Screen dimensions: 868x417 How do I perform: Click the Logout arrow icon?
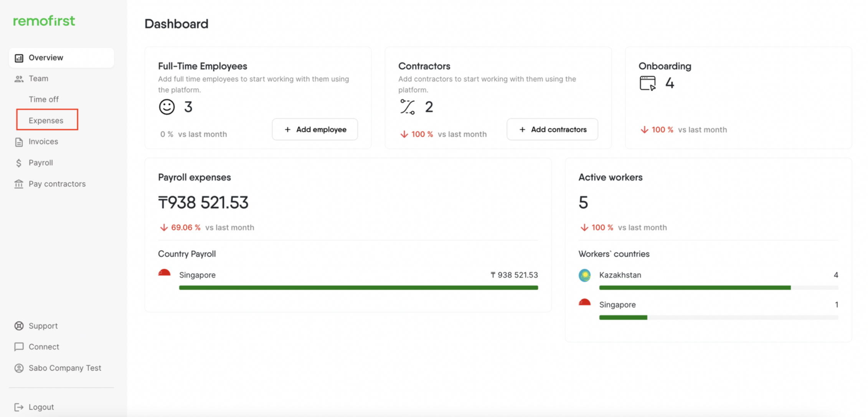point(19,407)
